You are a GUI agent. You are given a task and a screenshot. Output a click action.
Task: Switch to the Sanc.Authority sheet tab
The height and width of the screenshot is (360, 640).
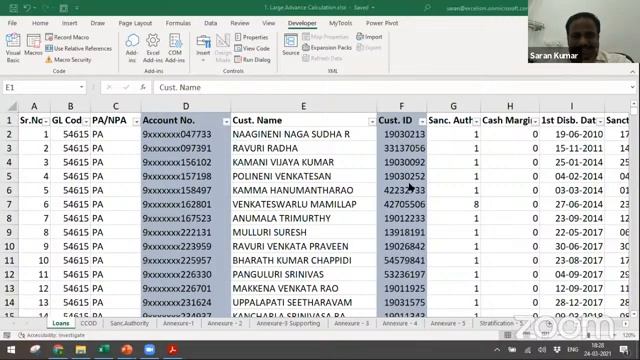click(129, 323)
